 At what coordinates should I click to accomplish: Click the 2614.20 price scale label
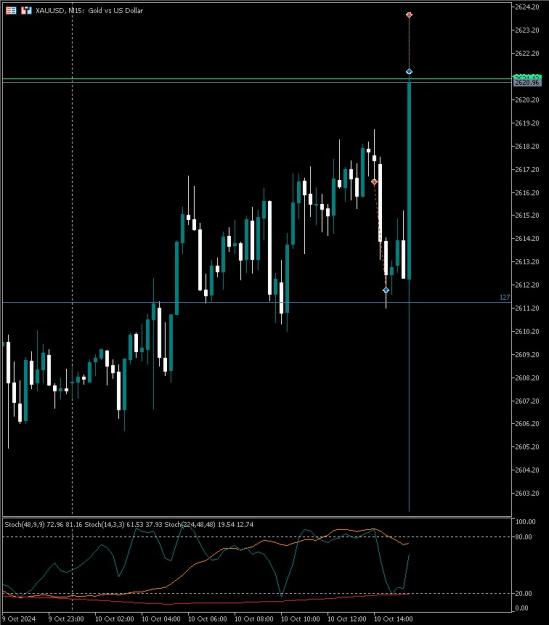click(x=527, y=238)
